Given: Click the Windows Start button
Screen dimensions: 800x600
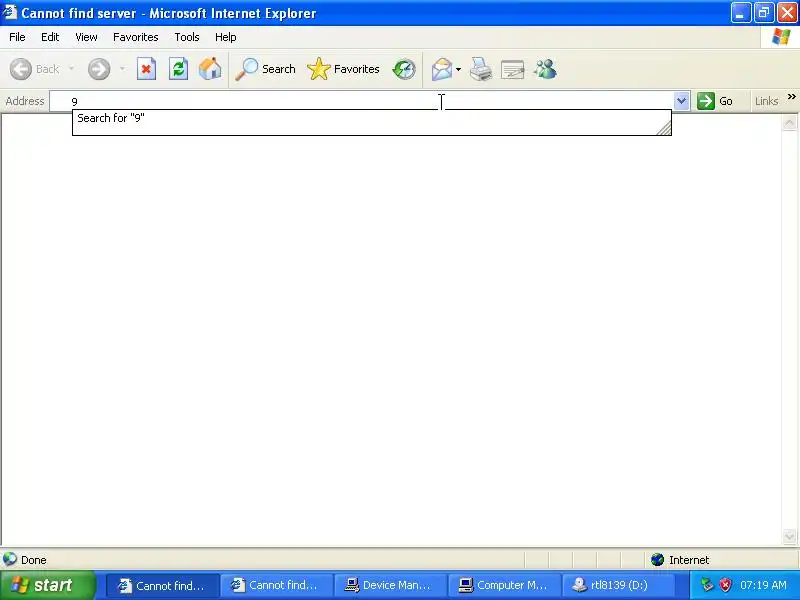Looking at the screenshot, I should (48, 585).
